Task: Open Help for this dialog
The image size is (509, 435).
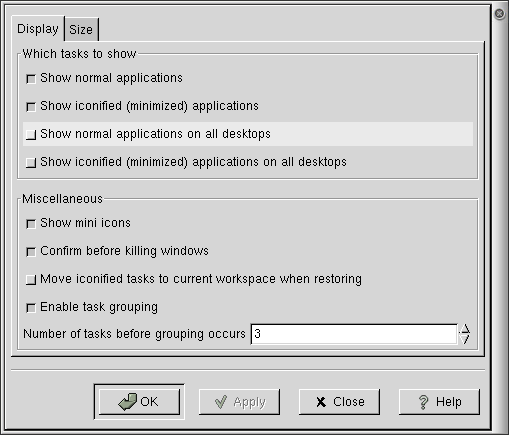Action: point(439,402)
